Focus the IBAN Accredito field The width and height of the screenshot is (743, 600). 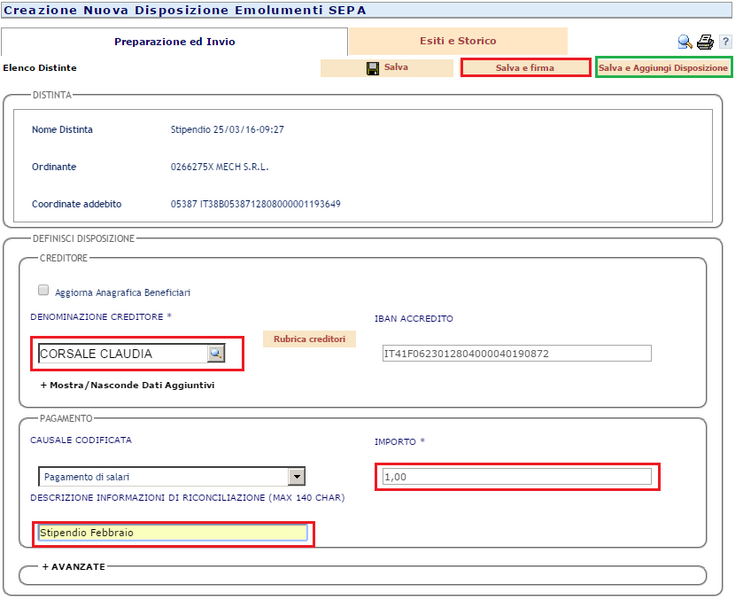(x=516, y=353)
